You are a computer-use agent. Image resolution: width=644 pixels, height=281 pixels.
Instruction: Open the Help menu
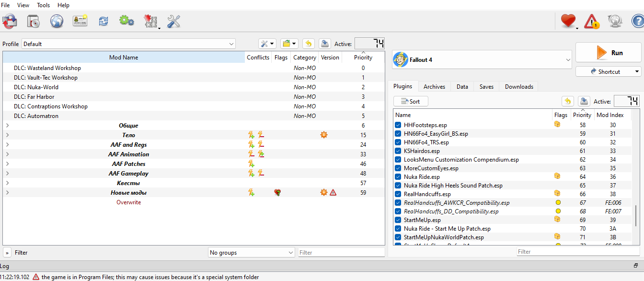click(63, 5)
